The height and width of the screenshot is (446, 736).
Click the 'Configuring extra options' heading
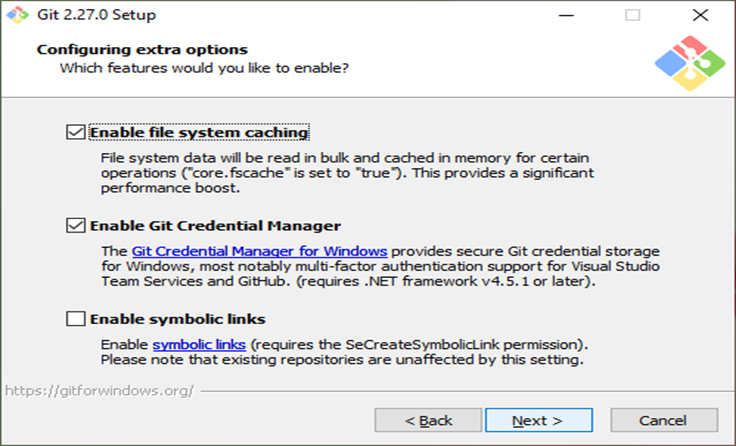(142, 49)
